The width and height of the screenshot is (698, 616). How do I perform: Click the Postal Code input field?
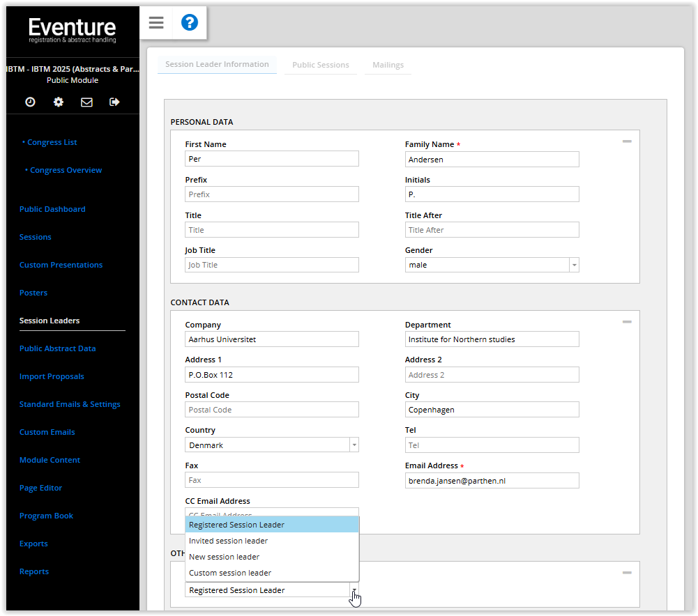click(x=271, y=410)
